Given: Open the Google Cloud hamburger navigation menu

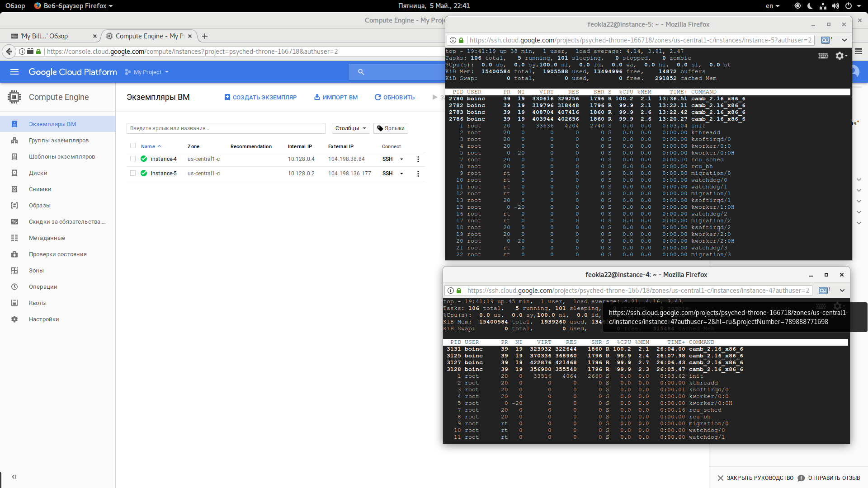Looking at the screenshot, I should point(14,72).
